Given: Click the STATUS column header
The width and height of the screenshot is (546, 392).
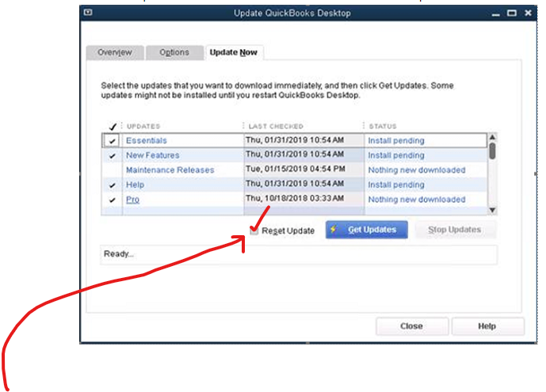Looking at the screenshot, I should [x=383, y=126].
